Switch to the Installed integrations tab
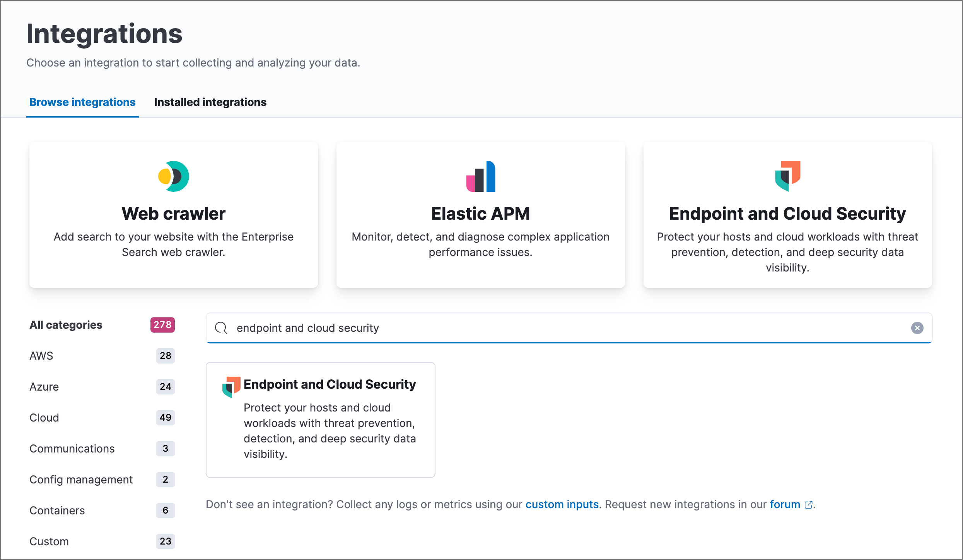963x560 pixels. click(210, 102)
